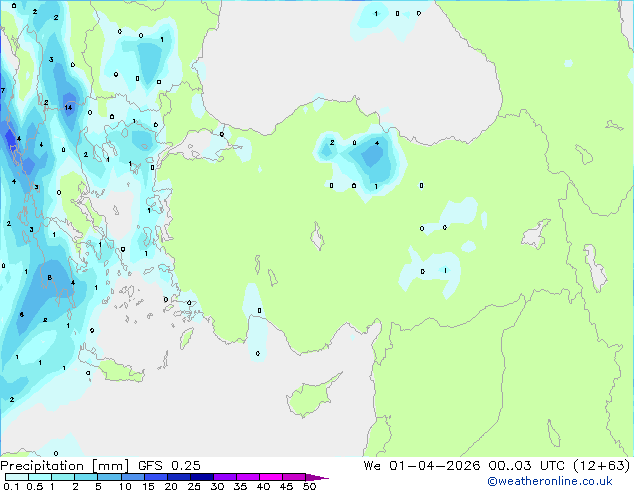Image resolution: width=634 pixels, height=490 pixels.
Task: Click the '00..03 UTC' time text
Action: pyautogui.click(x=526, y=466)
